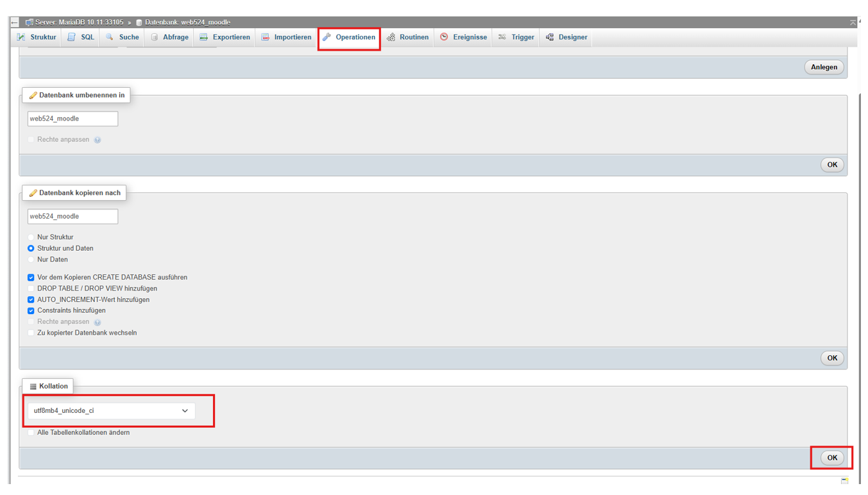Screen dimensions: 868x495
Task: Open the SQL tab
Action: [81, 37]
